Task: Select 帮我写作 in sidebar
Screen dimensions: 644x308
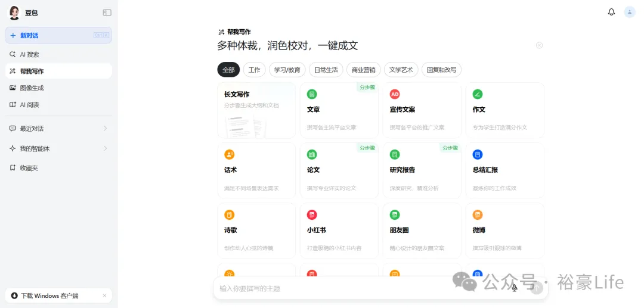Action: pos(58,71)
